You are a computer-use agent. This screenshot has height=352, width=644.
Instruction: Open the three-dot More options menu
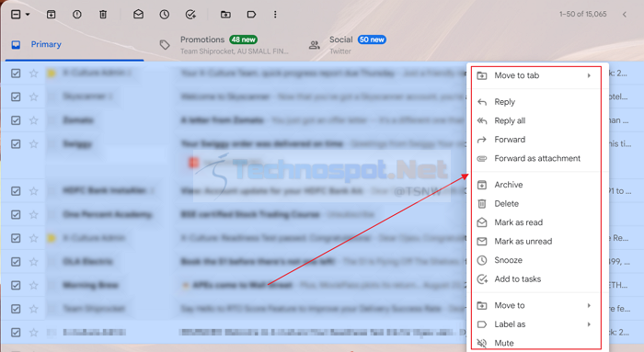pyautogui.click(x=275, y=15)
